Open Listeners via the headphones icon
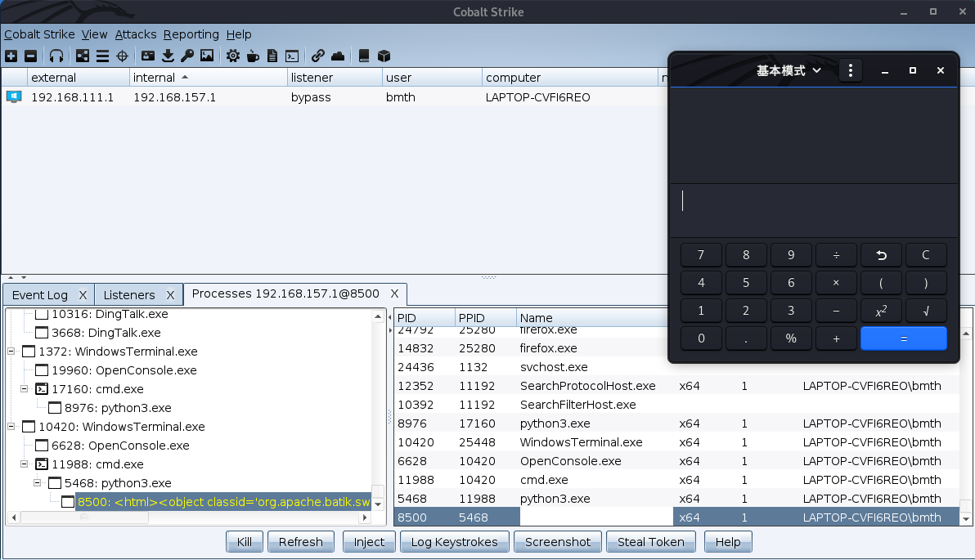Image resolution: width=975 pixels, height=560 pixels. pos(56,56)
